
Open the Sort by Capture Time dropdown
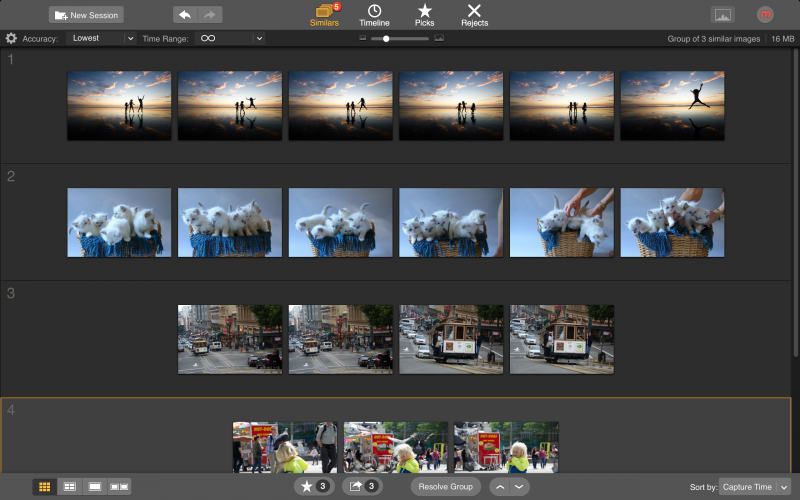point(754,487)
